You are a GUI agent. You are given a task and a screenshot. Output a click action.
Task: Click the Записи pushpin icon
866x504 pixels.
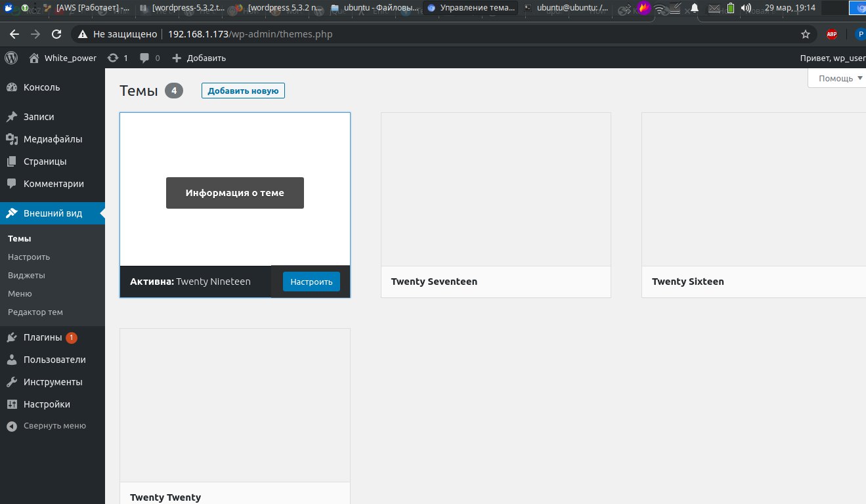pos(12,117)
